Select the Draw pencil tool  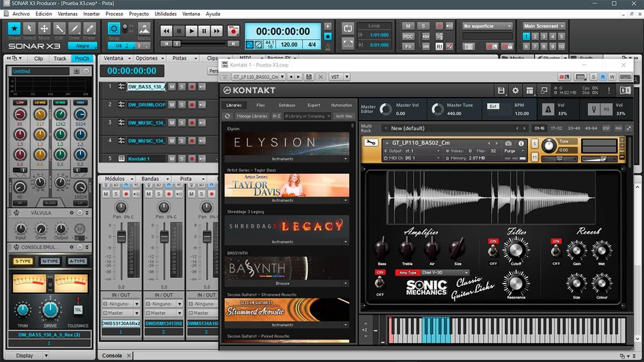[x=75, y=28]
